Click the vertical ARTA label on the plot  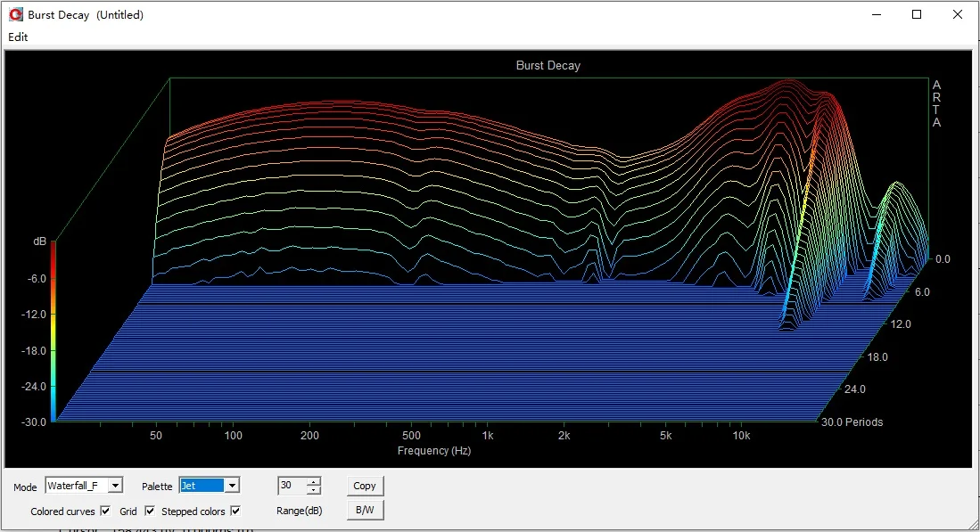tap(936, 103)
